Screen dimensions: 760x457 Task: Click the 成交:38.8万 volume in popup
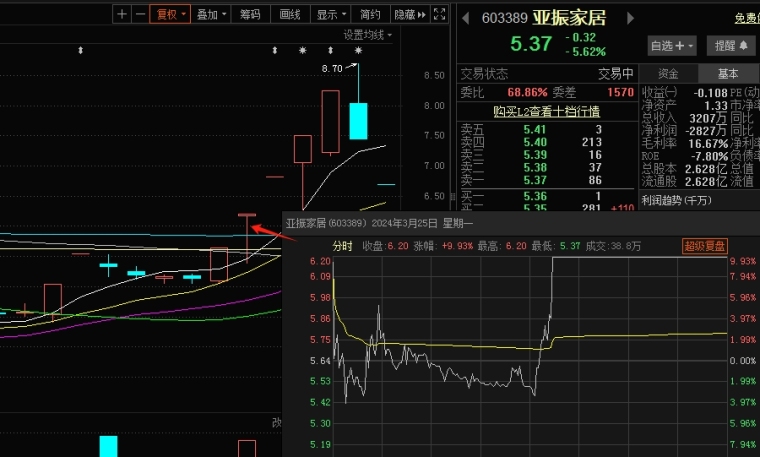pos(613,246)
